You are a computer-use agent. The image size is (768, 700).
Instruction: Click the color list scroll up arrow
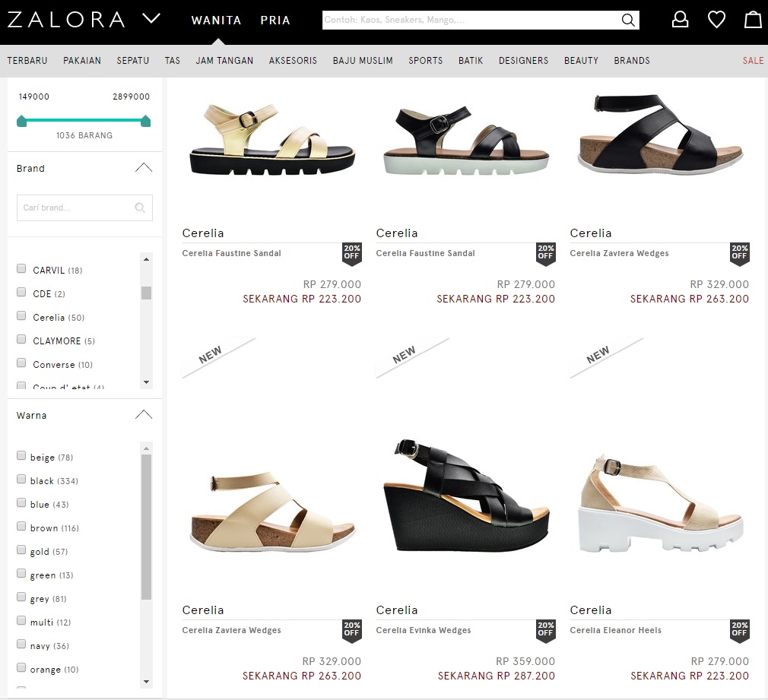click(146, 448)
